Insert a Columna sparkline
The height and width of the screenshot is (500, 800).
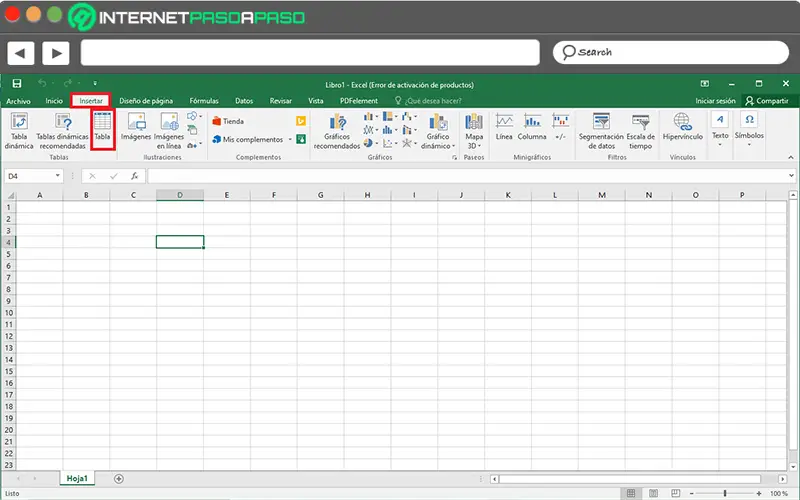click(532, 127)
